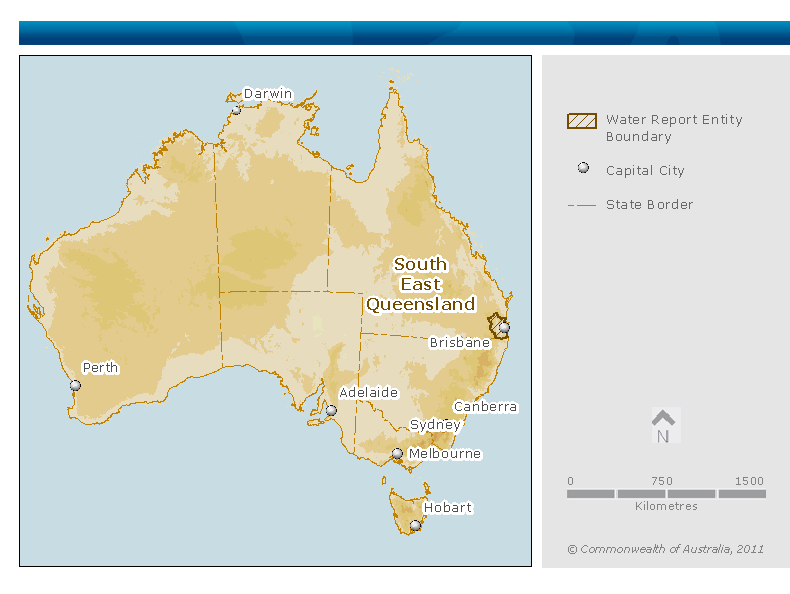Click the State Border dashed legend line
790x594 pixels.
[x=582, y=205]
